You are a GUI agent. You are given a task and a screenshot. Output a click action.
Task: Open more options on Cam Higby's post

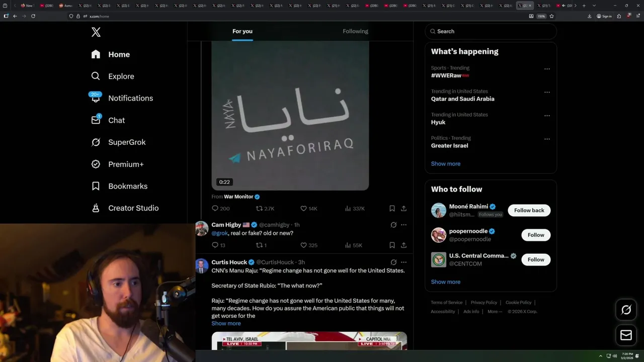click(x=404, y=225)
